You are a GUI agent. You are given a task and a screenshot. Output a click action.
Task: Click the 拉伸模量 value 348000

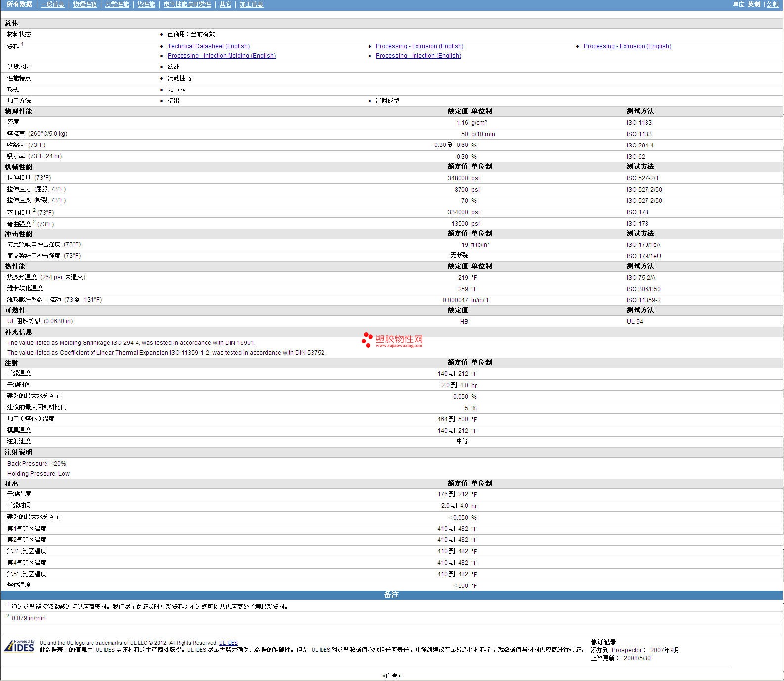[x=458, y=178]
